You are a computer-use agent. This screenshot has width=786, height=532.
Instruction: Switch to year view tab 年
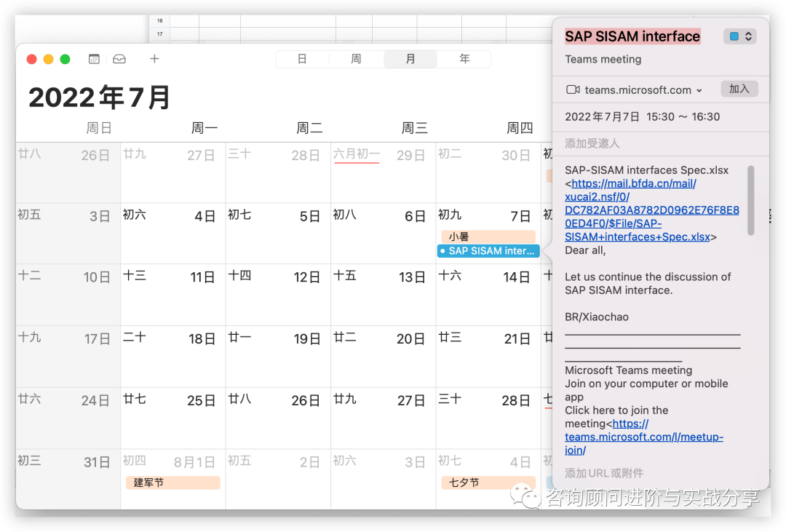point(464,59)
